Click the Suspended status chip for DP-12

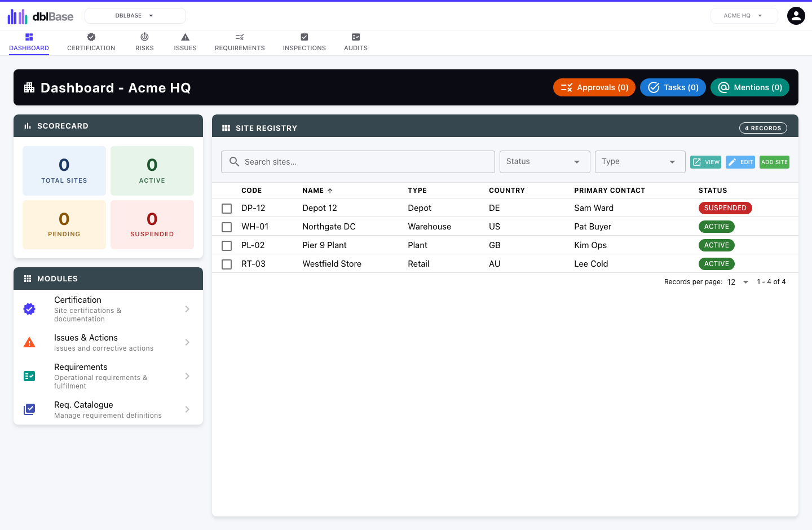click(x=725, y=208)
